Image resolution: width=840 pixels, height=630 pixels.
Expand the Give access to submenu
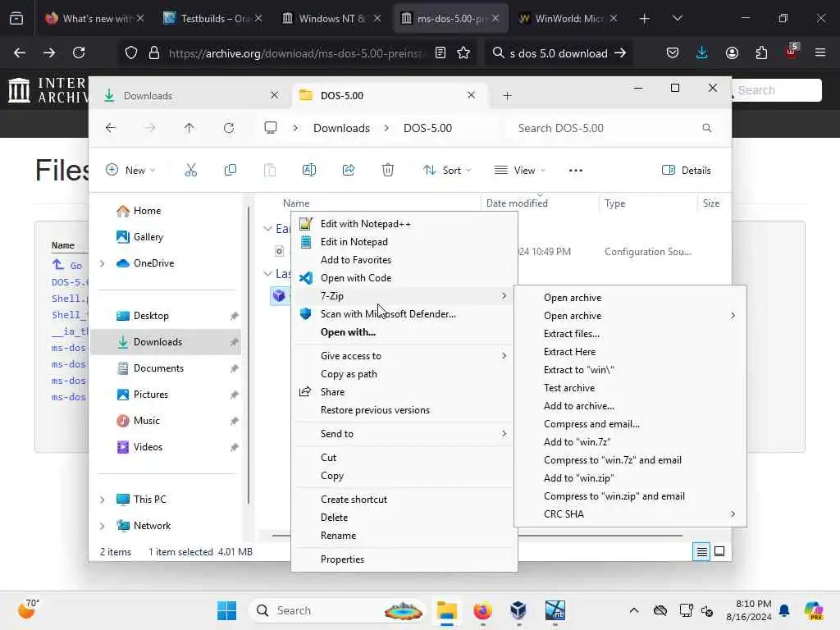[x=404, y=356]
